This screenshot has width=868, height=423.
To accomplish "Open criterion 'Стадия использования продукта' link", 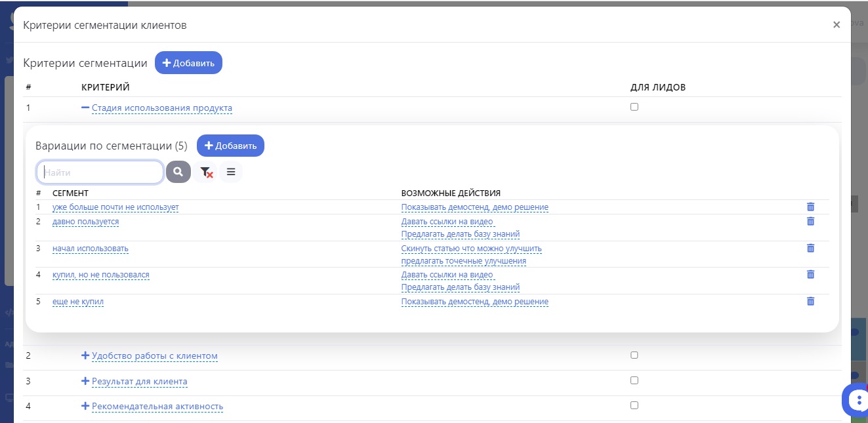I will click(x=162, y=108).
